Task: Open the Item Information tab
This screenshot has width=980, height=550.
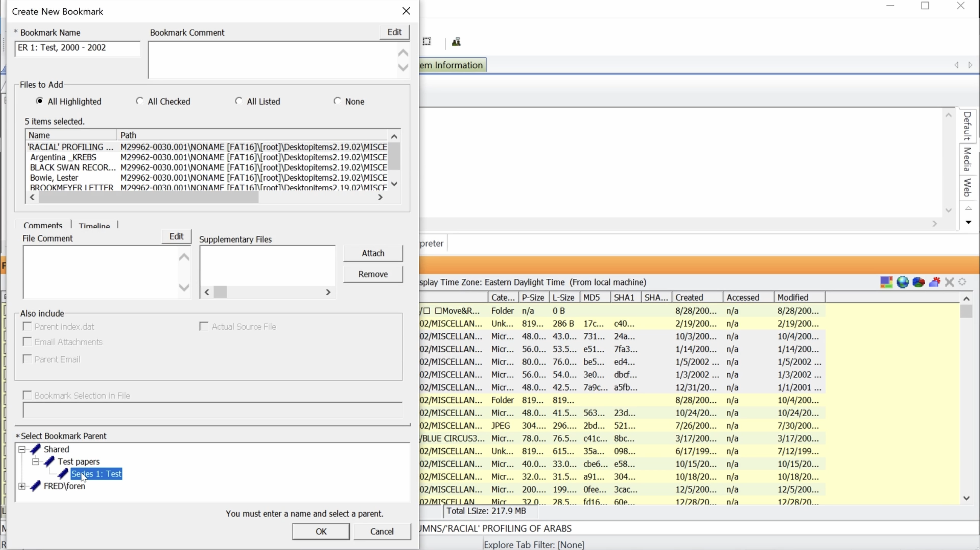Action: [453, 65]
